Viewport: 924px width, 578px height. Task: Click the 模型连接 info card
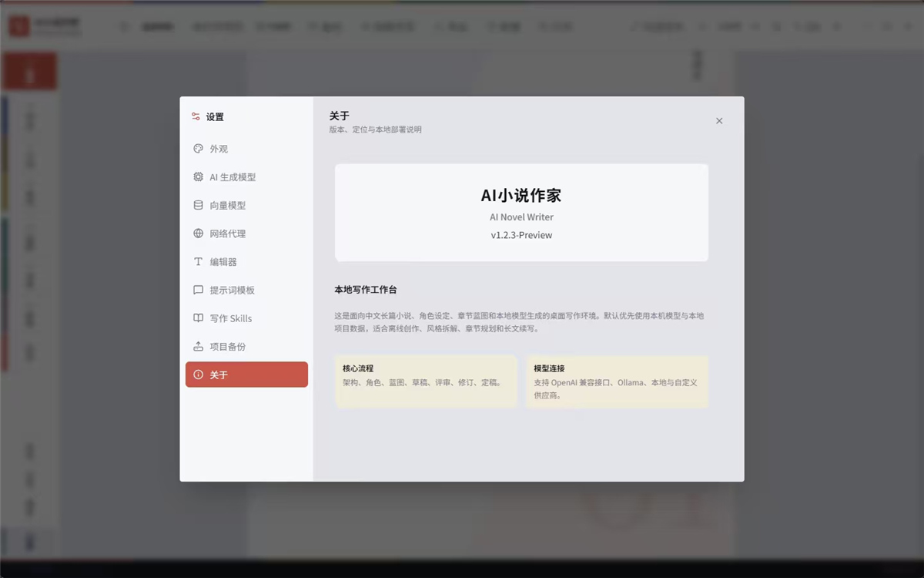(x=618, y=382)
